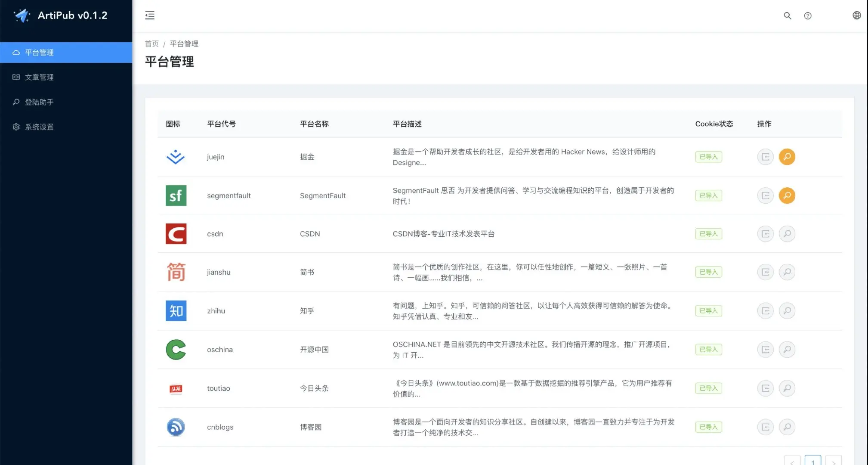Open 系统设置 in the sidebar
Viewport: 868px width, 465px height.
39,127
